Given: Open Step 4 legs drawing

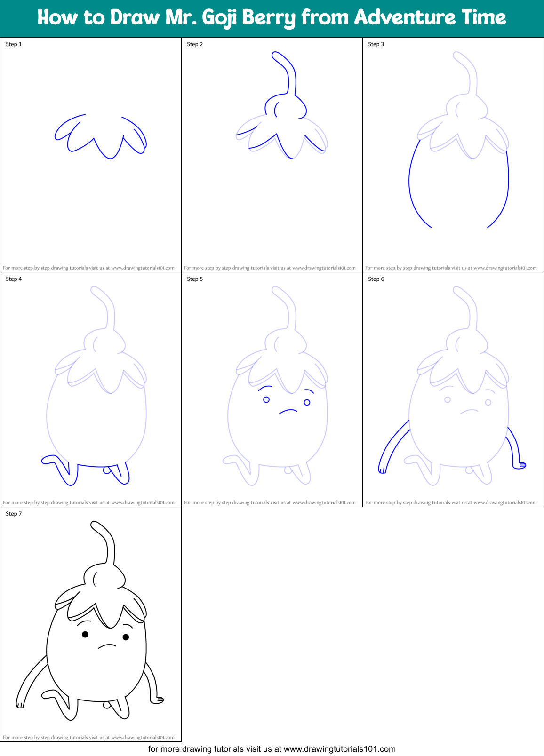Looking at the screenshot, I should 94,386.
